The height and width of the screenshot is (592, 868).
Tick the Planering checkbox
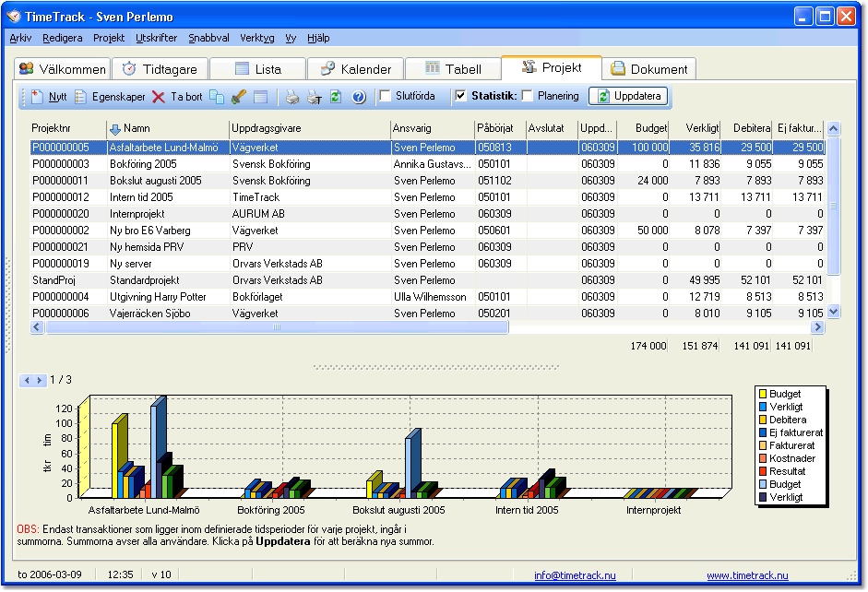[527, 96]
